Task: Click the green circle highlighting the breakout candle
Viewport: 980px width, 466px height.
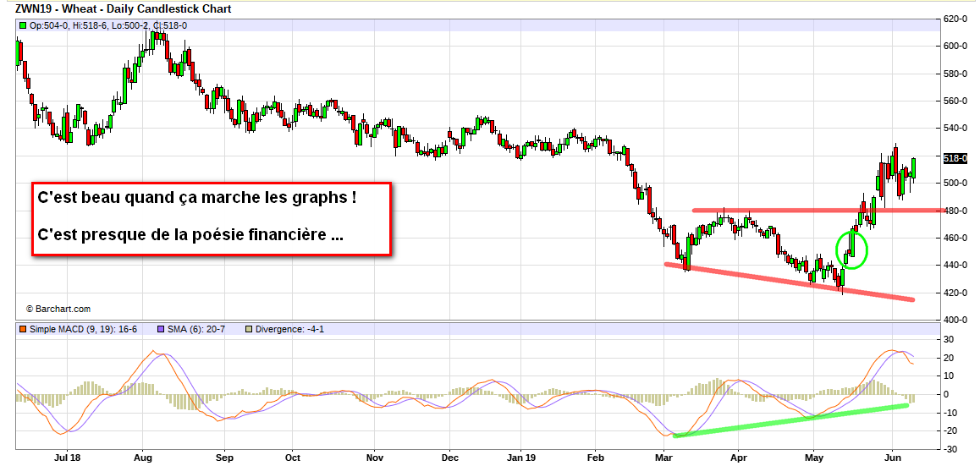Action: point(852,249)
